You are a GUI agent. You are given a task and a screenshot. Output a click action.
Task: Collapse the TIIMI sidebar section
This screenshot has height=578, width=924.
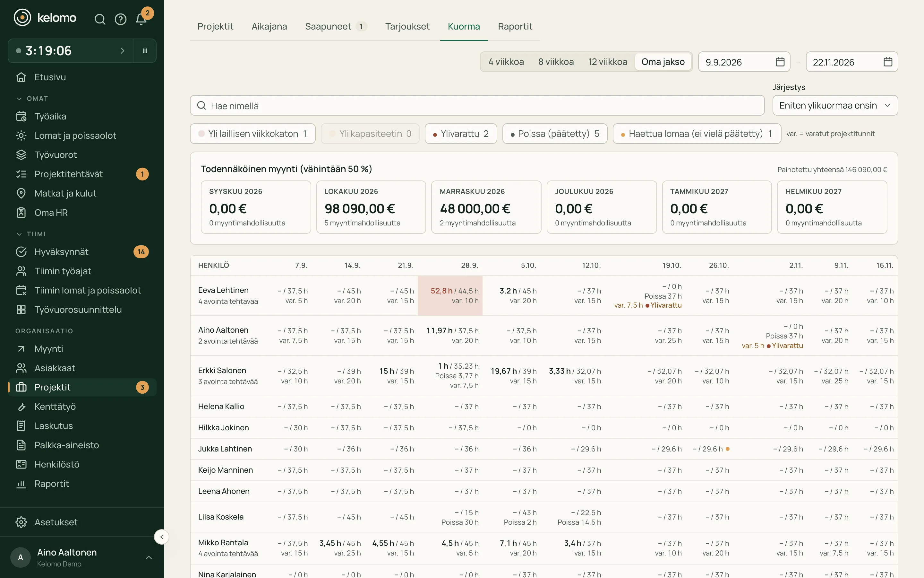pos(30,234)
